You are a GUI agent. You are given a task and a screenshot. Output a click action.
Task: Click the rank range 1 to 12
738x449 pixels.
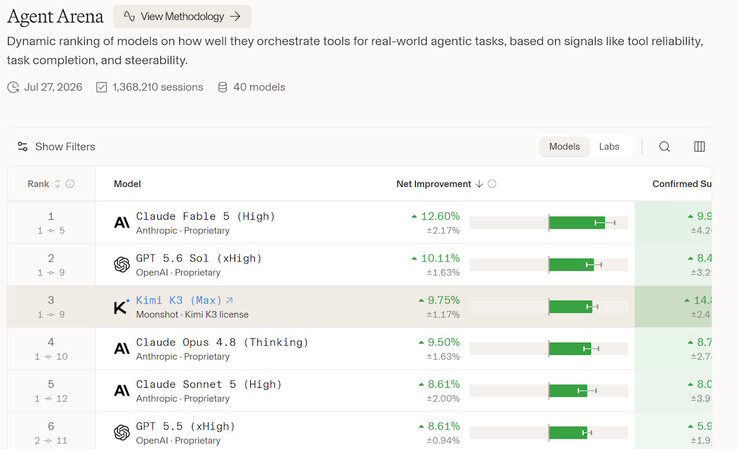(x=51, y=399)
